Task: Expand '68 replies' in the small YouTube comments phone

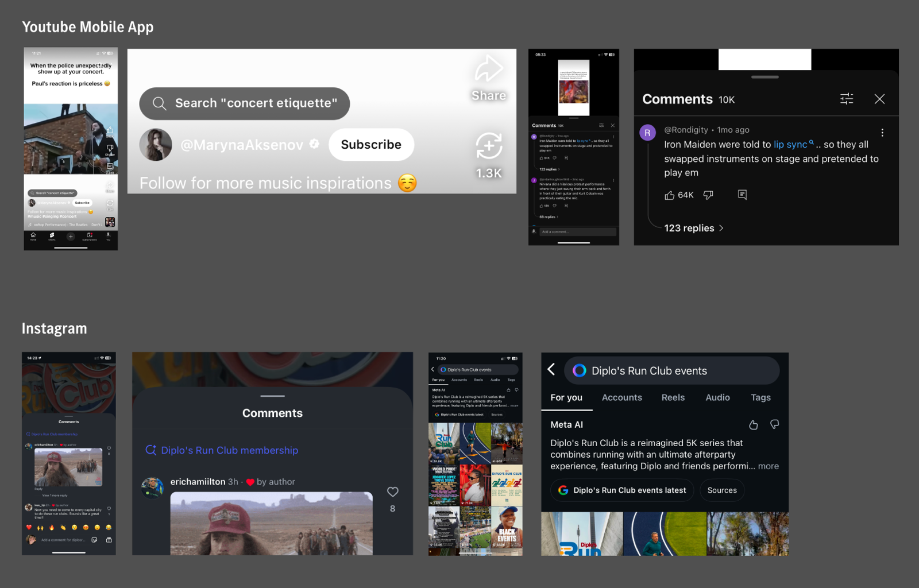Action: coord(549,217)
